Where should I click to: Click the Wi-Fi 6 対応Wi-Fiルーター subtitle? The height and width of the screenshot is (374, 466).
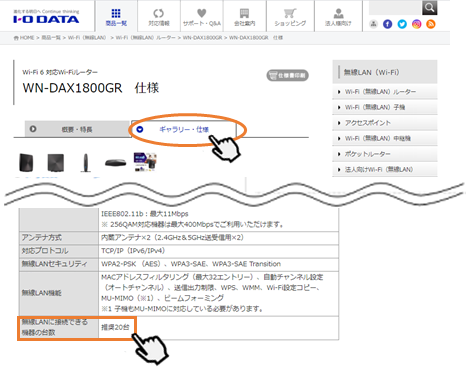pyautogui.click(x=60, y=72)
